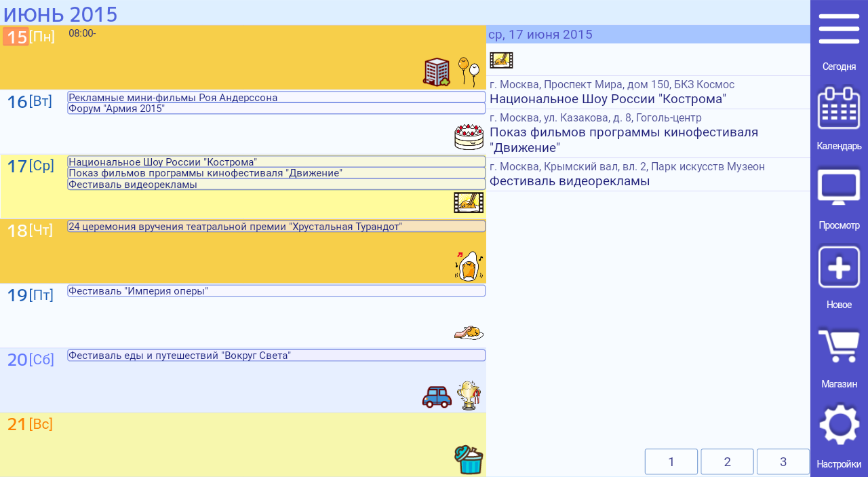Open detail item with address Гоголь-центр
868x477 pixels.
[648, 134]
